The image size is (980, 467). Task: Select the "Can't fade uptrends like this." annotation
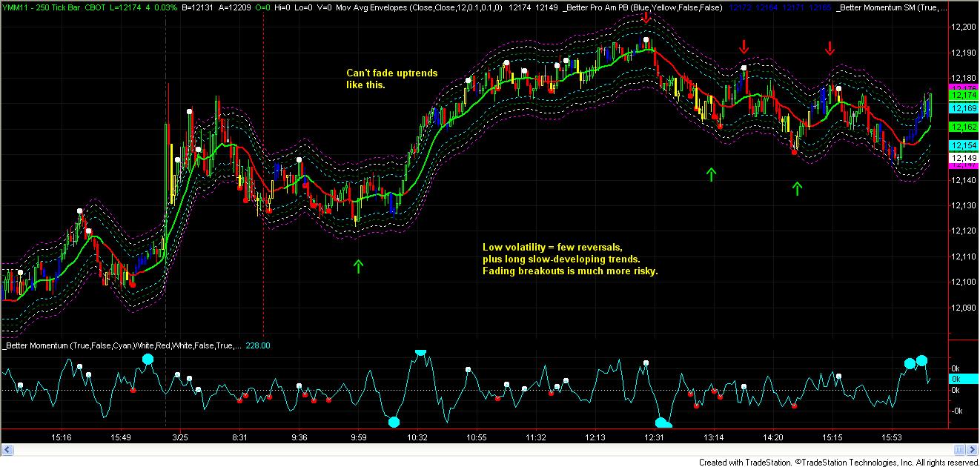pos(392,79)
